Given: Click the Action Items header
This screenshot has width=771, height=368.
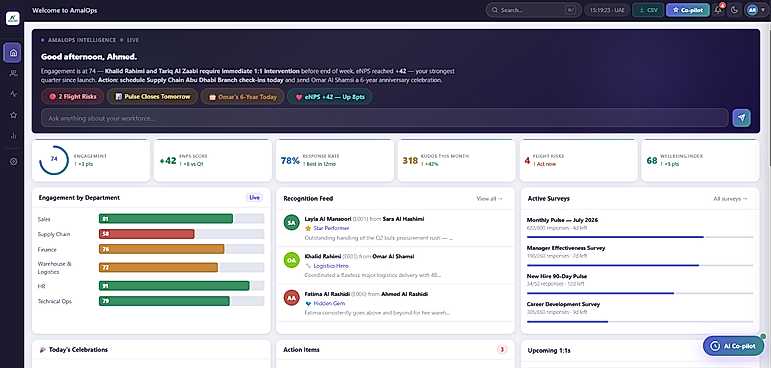Looking at the screenshot, I should pyautogui.click(x=301, y=350).
